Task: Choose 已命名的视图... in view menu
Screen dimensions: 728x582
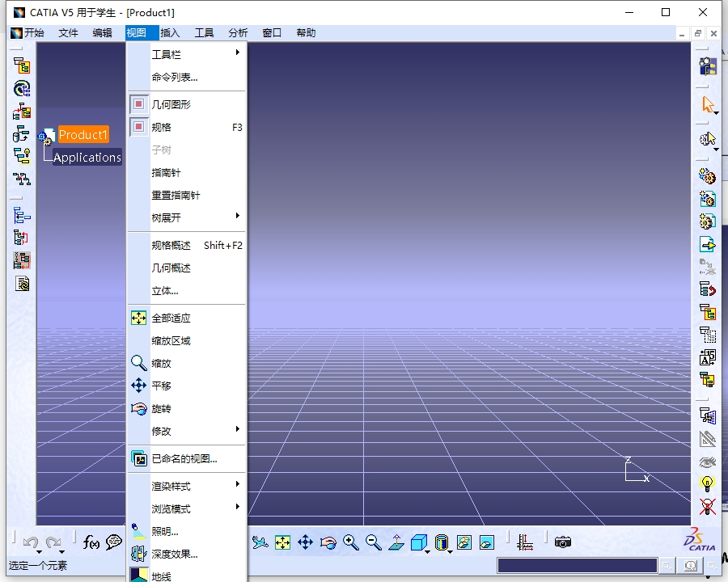Action: [x=186, y=458]
